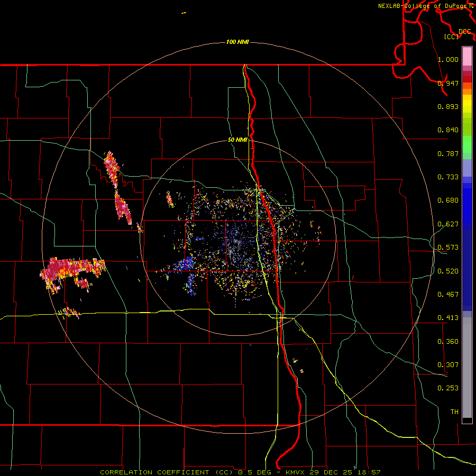Click the KMVX station identifier in the caption
Image resolution: width=476 pixels, height=476 pixels.
click(x=295, y=472)
